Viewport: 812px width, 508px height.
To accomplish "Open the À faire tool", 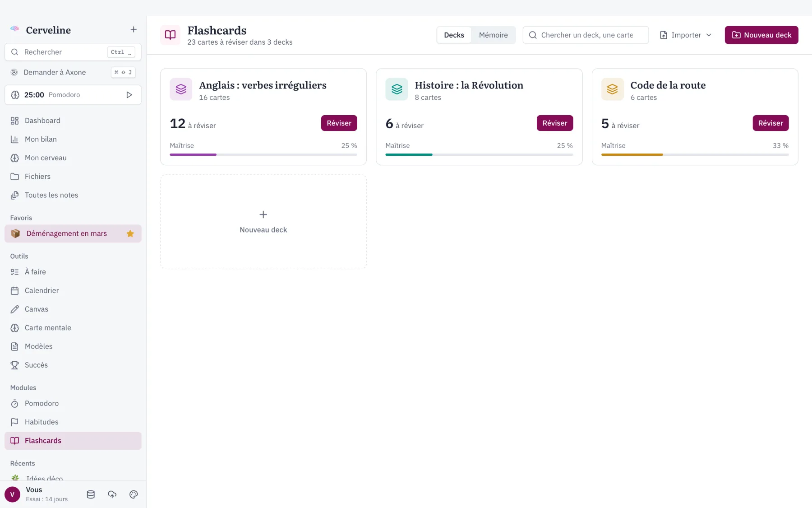I will (73, 272).
